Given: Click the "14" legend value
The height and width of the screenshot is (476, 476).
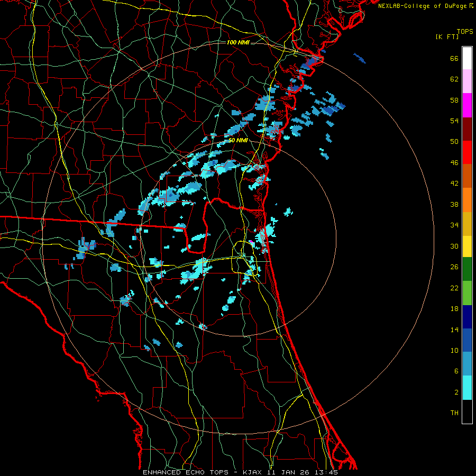Looking at the screenshot, I should coord(454,329).
